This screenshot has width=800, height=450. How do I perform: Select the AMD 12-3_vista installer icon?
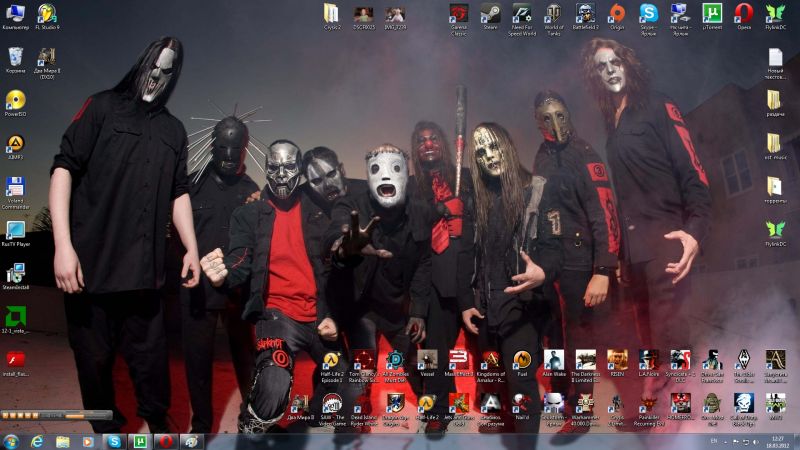[x=15, y=320]
